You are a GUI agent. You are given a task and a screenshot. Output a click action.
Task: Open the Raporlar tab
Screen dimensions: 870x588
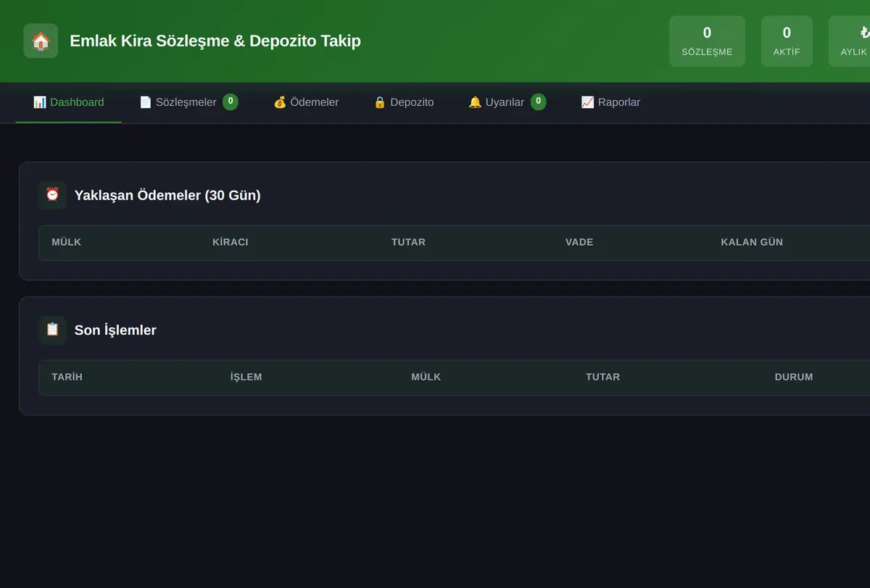click(610, 102)
